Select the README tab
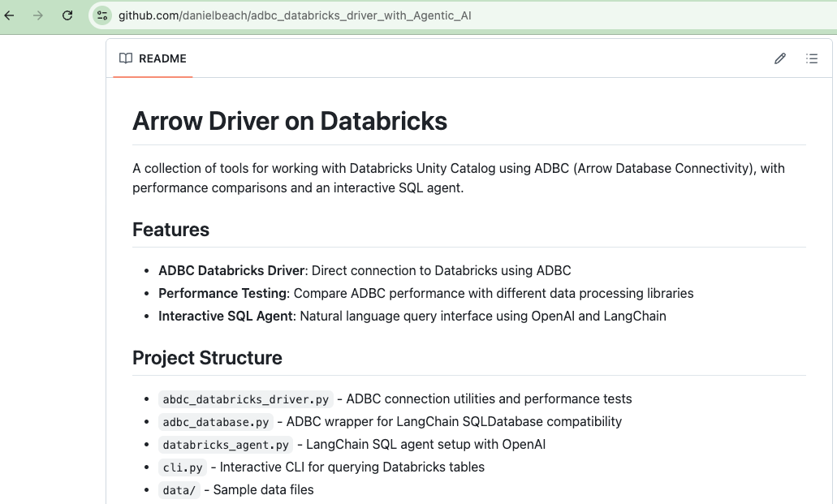This screenshot has width=837, height=504. click(153, 58)
